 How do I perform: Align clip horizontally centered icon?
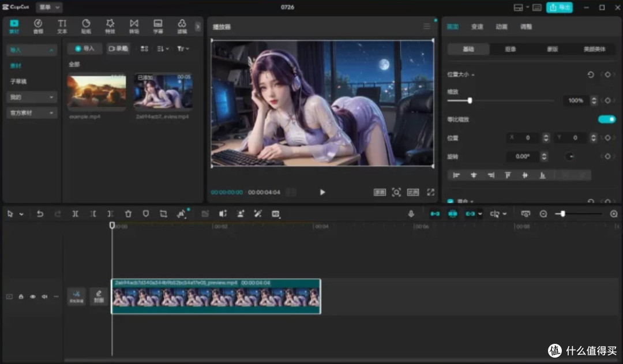point(474,175)
